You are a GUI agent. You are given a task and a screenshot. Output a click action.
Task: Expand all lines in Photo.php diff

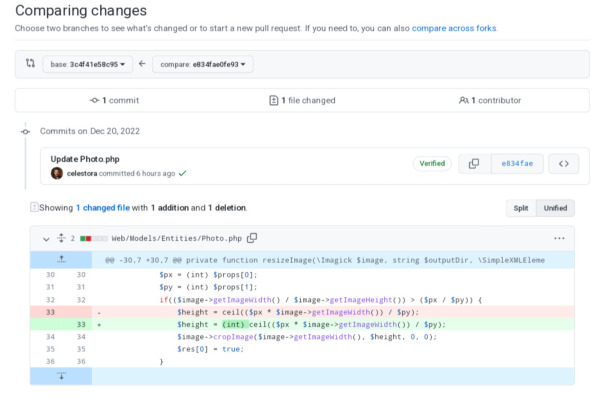pos(60,238)
